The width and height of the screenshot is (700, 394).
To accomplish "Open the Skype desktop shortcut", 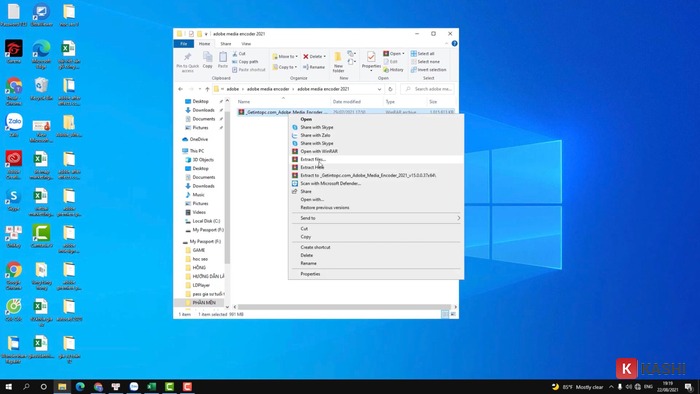I will pos(13,199).
